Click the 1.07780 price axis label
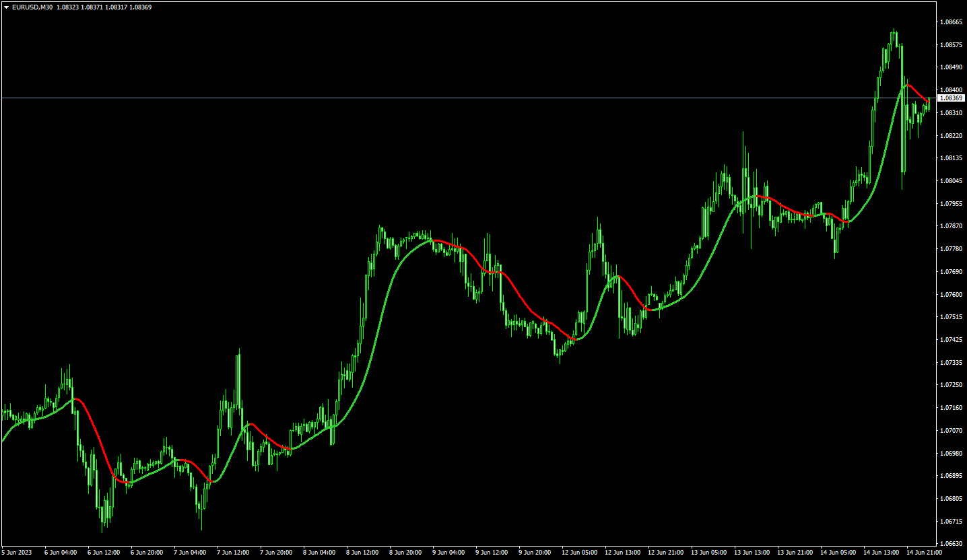 point(951,249)
